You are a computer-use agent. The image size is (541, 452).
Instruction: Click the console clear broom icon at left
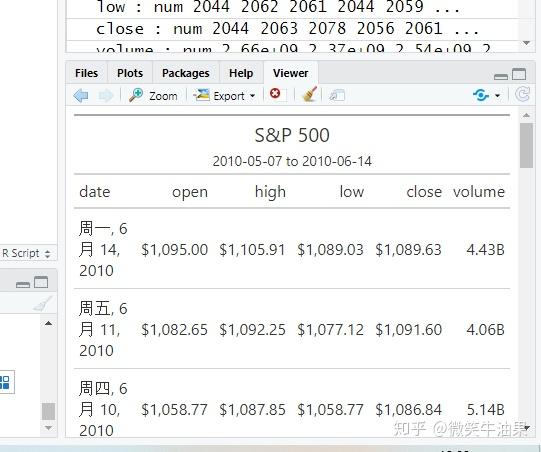pos(43,304)
